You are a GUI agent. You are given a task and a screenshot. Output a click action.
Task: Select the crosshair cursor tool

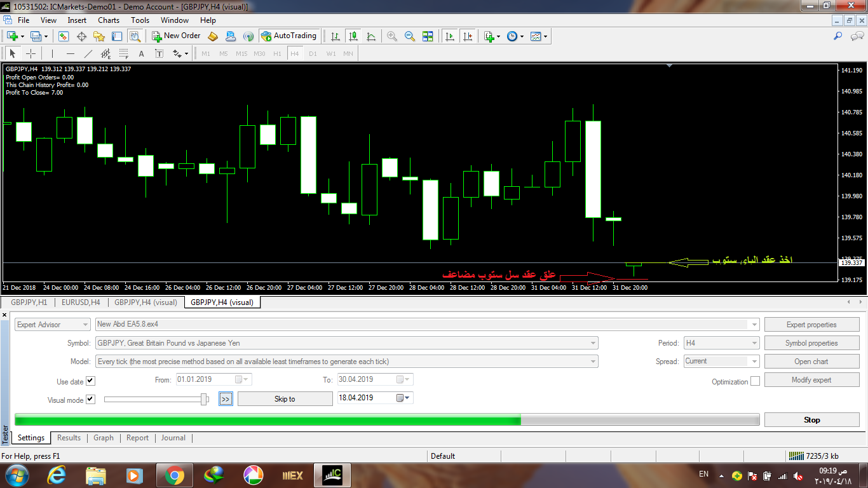[31, 54]
